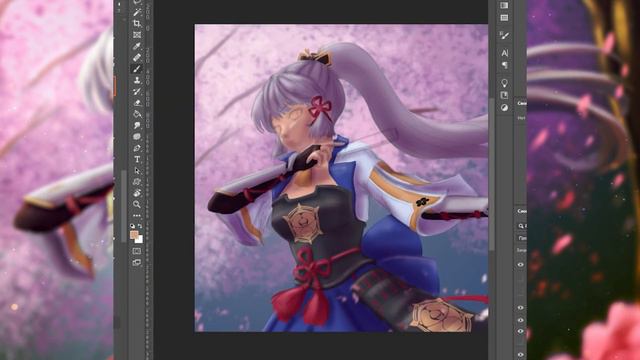Image resolution: width=640 pixels, height=360 pixels.
Task: Select the Sponge tool above Pen
Action: [137, 136]
